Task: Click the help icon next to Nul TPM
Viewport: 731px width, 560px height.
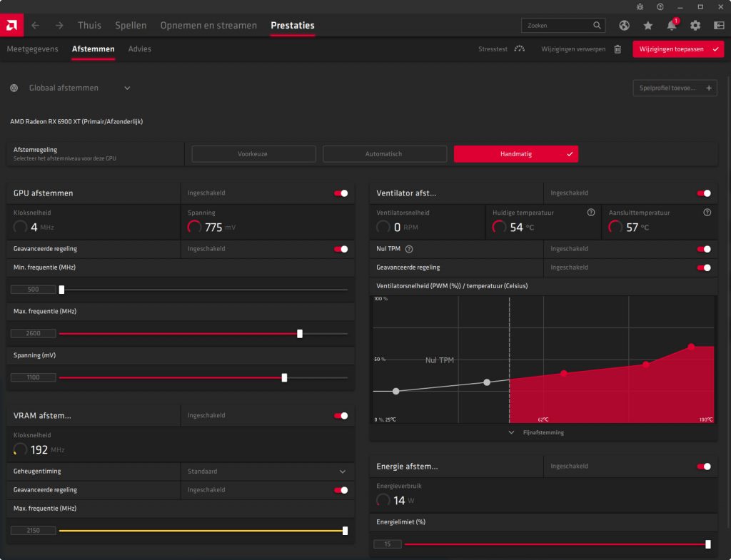Action: pyautogui.click(x=409, y=249)
